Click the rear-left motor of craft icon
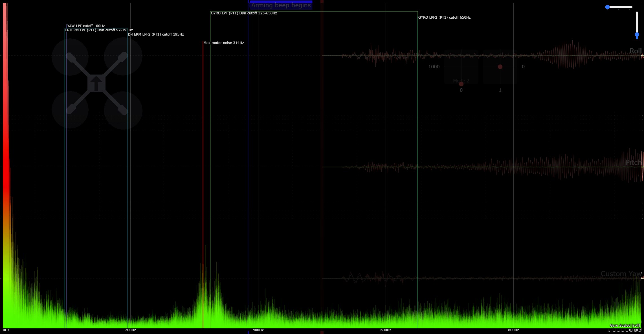Screen dimensions: 644x334 point(70,110)
